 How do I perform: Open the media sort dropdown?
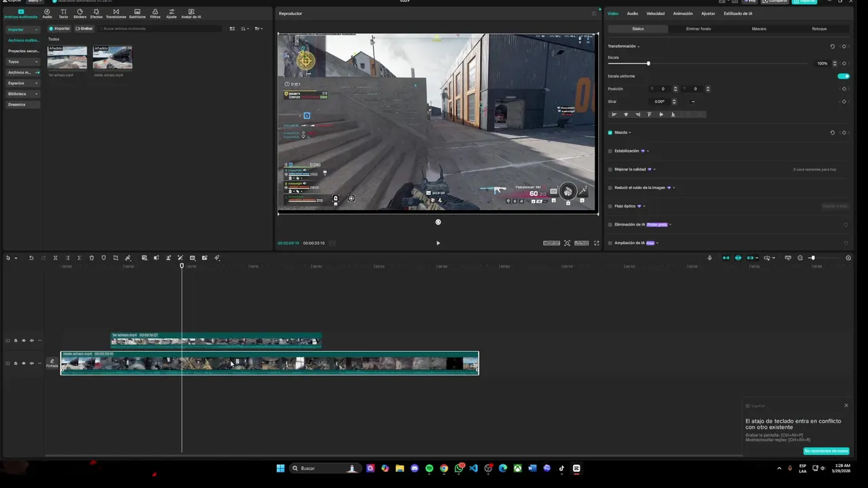[245, 28]
